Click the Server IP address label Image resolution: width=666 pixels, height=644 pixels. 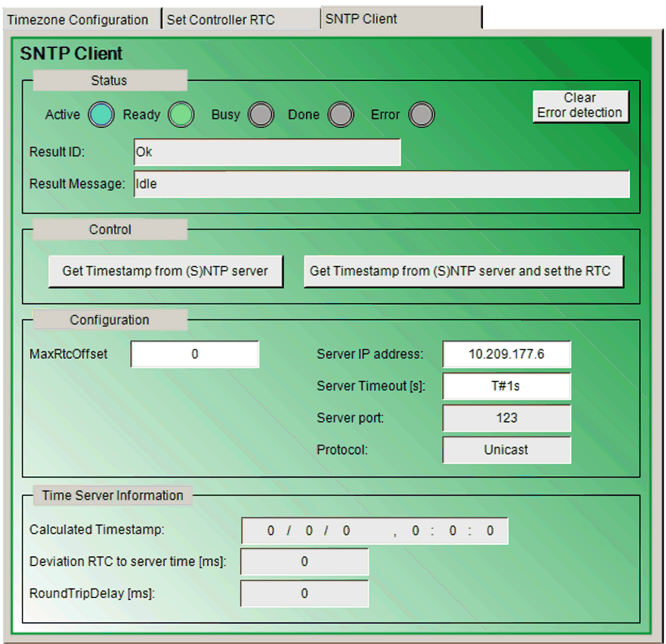point(370,354)
